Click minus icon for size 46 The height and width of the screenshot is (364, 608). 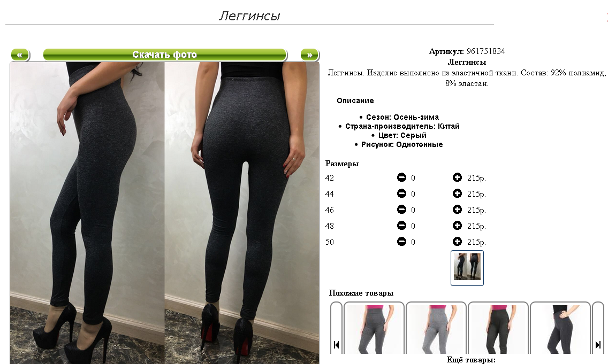click(x=402, y=210)
